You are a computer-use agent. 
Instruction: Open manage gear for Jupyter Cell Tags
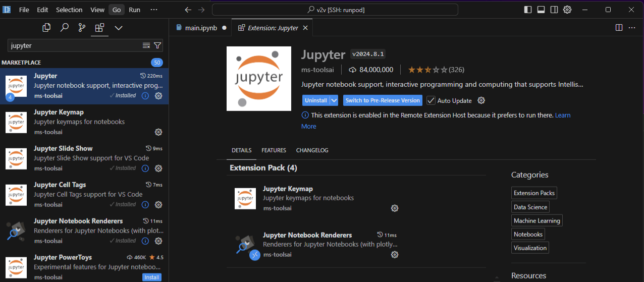[158, 204]
